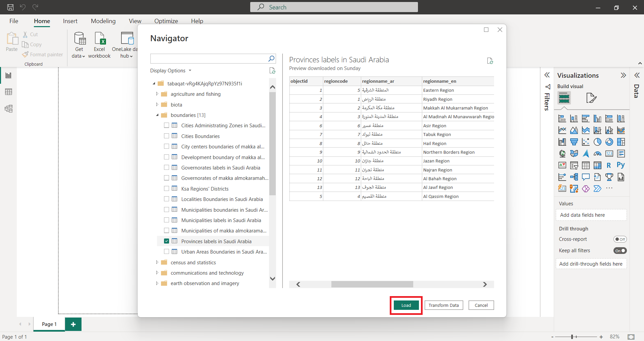Toggle the Cross-report switch
Screen dimensions: 644x341
coord(620,239)
